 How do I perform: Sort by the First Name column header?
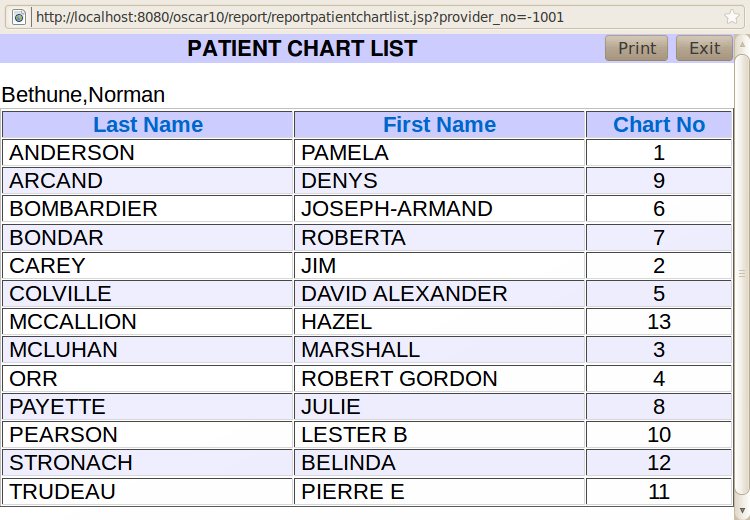[x=439, y=125]
